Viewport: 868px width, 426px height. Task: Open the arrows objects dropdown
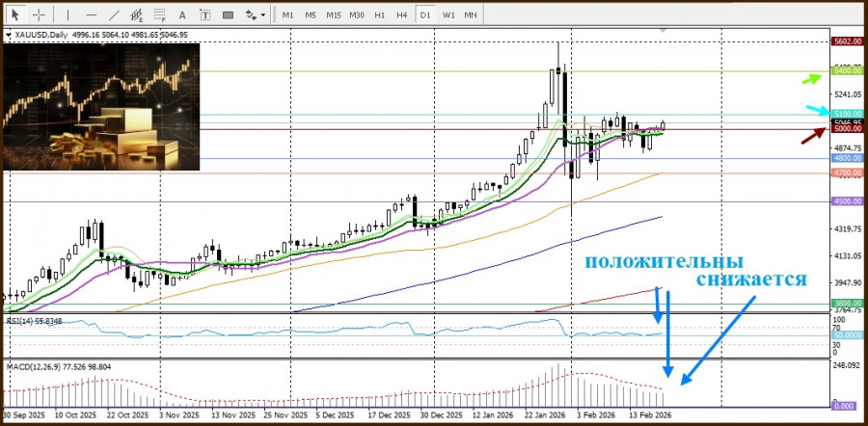(255, 14)
